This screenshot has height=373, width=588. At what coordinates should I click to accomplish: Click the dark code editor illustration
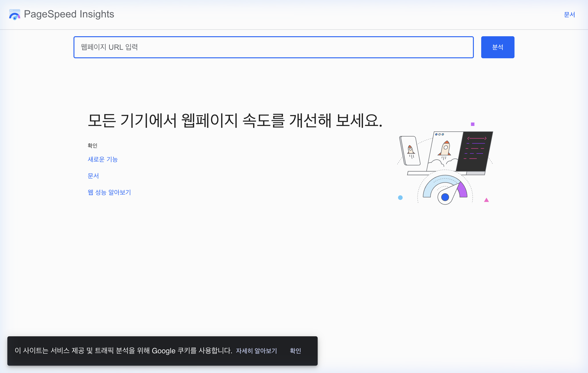click(x=475, y=150)
